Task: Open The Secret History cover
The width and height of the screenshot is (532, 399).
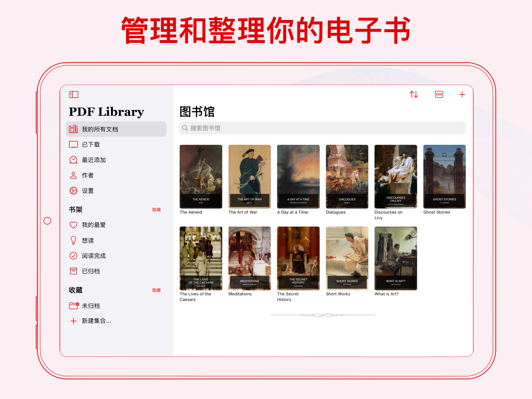Action: pyautogui.click(x=298, y=258)
